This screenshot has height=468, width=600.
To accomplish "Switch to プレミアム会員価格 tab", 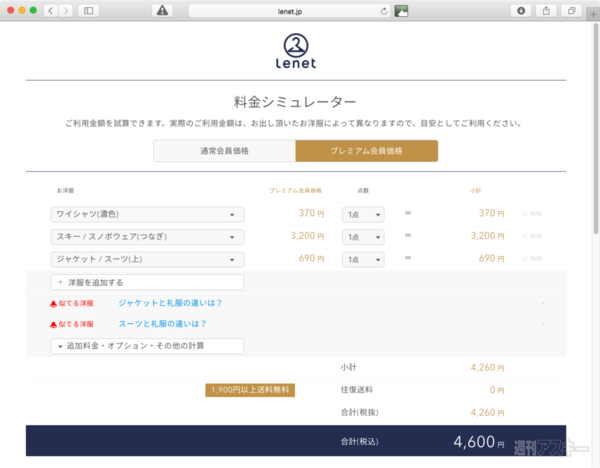I will click(x=367, y=151).
